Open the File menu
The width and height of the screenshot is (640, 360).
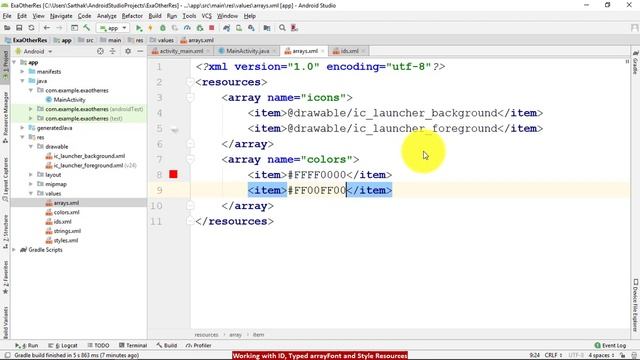pos(7,16)
